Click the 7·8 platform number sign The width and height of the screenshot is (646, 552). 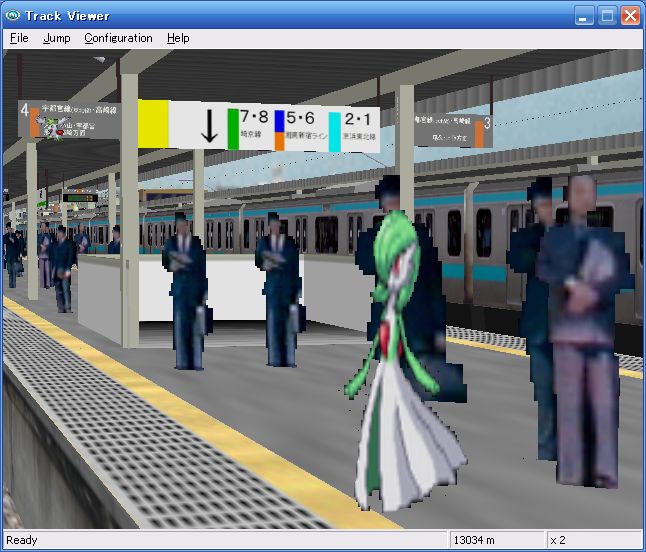click(x=254, y=116)
